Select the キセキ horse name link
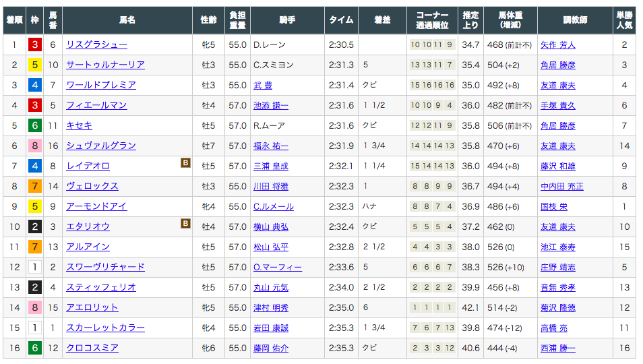Image resolution: width=643 pixels, height=364 pixels. point(79,125)
